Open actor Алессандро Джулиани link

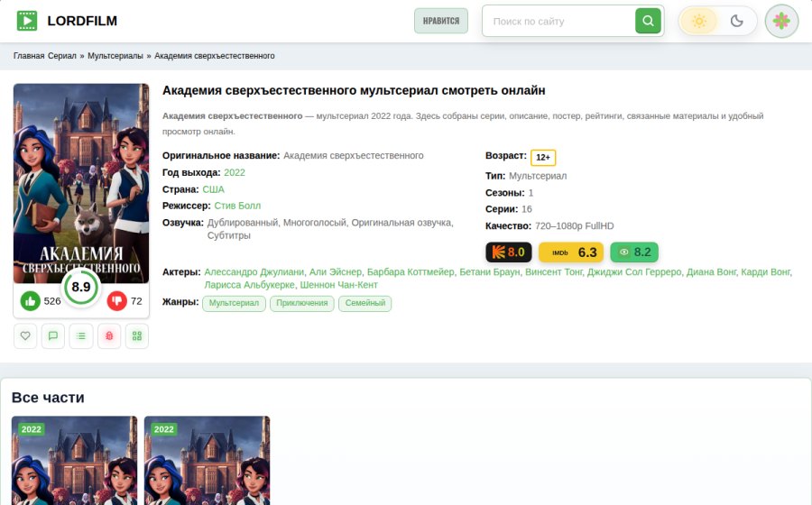click(254, 271)
